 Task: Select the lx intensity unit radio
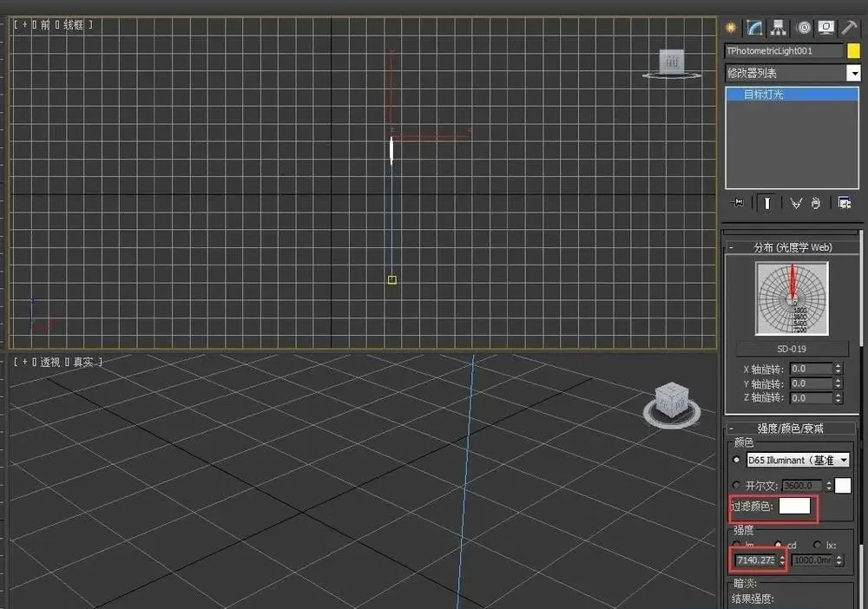tap(817, 545)
